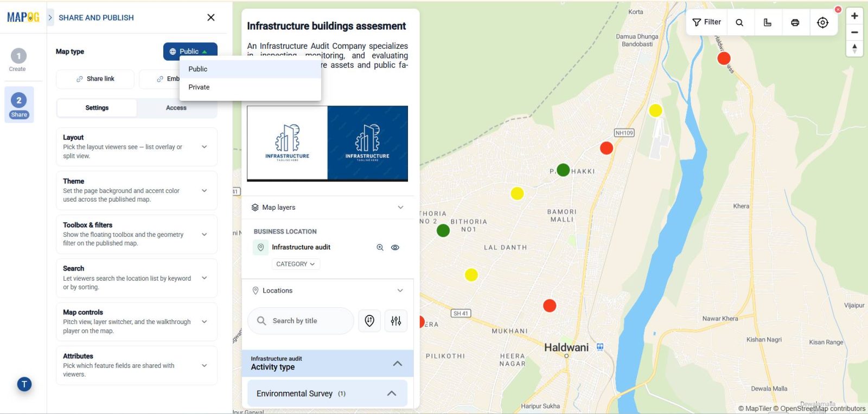Screen dimensions: 868x414
Task: Click the white Infrastructure logo thumbnail
Action: click(288, 143)
